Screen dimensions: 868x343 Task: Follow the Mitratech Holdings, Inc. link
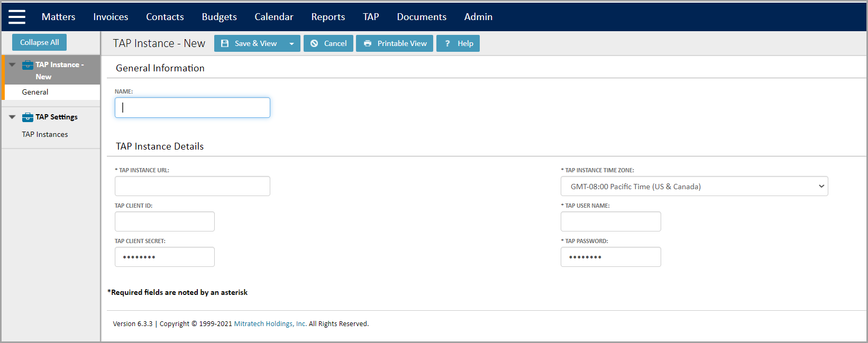[270, 324]
